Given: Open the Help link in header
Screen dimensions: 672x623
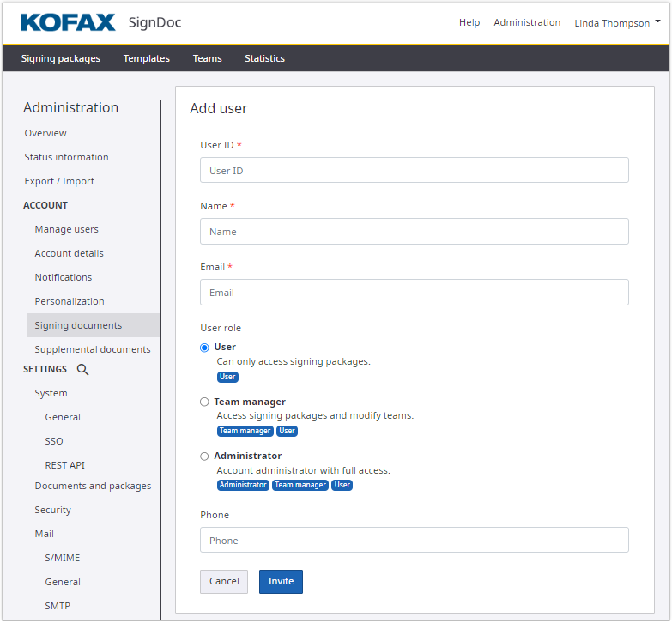Looking at the screenshot, I should [469, 22].
